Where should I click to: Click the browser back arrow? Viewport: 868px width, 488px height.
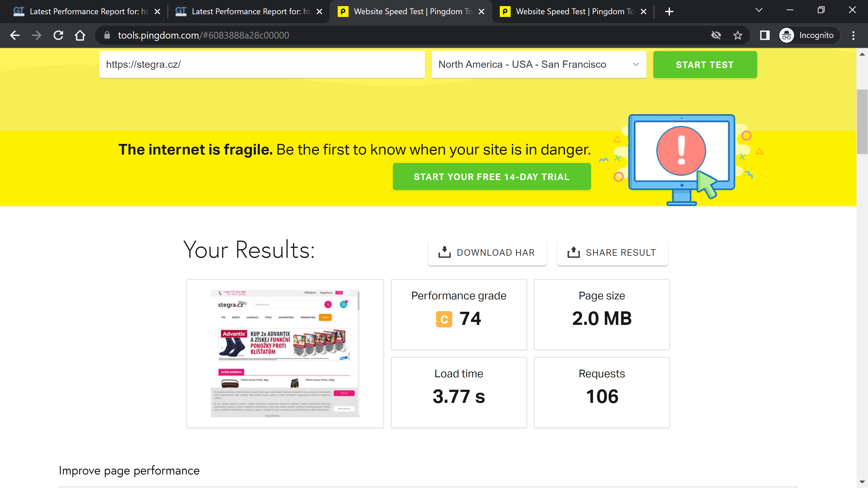15,35
